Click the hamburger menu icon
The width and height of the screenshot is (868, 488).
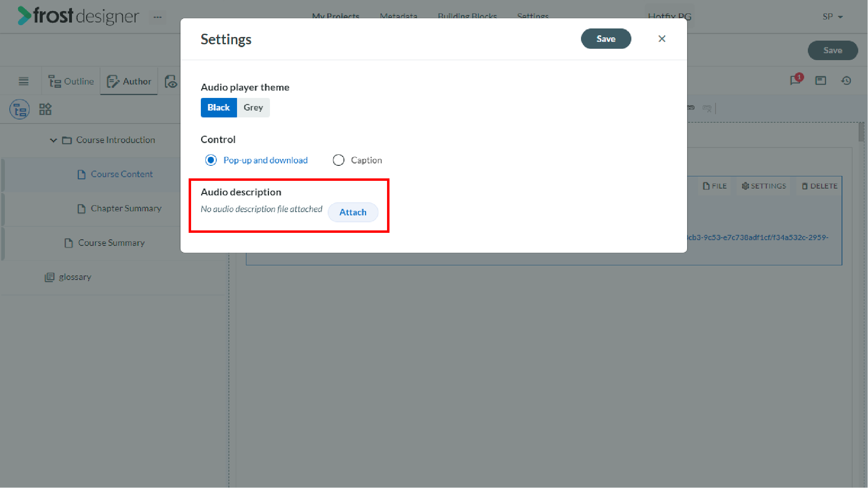[x=24, y=81]
